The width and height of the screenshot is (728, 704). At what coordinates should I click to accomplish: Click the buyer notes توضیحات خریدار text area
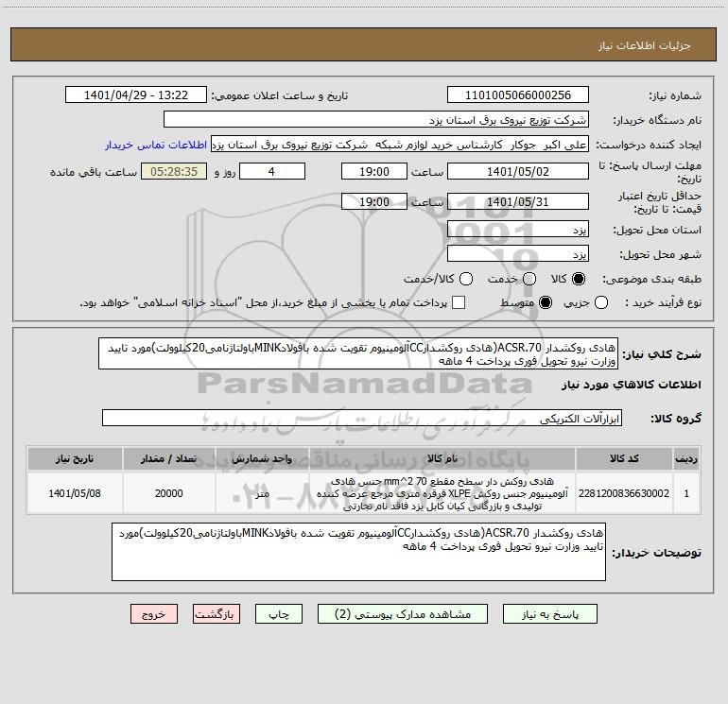tap(358, 552)
